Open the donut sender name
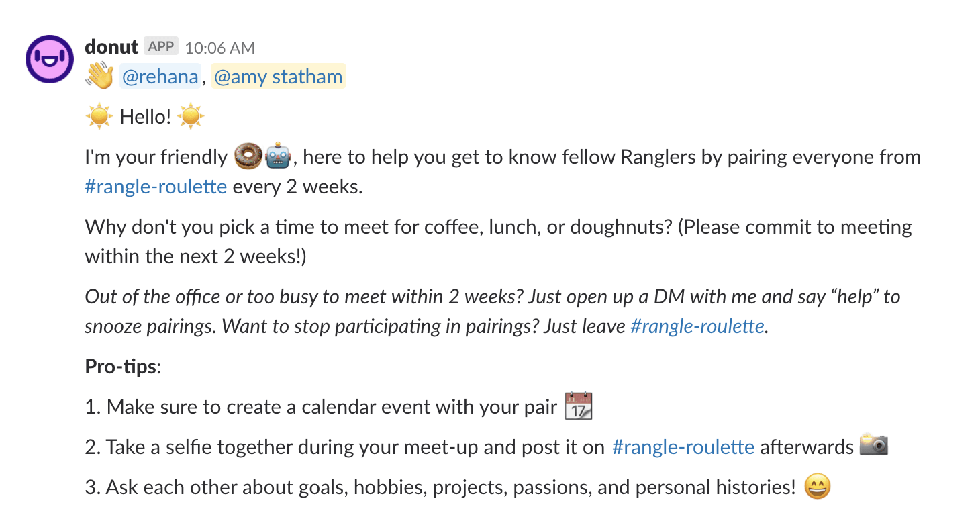Screen dimensions: 980x517 click(x=111, y=47)
